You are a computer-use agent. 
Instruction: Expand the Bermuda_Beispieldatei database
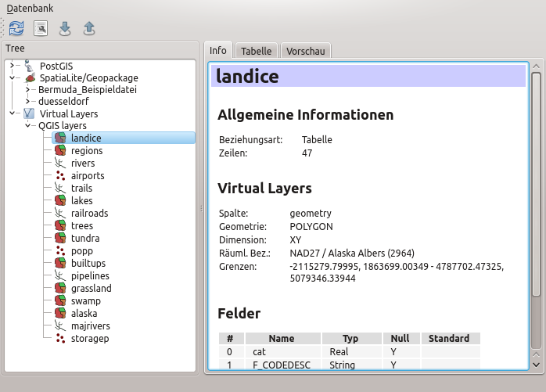coord(27,89)
